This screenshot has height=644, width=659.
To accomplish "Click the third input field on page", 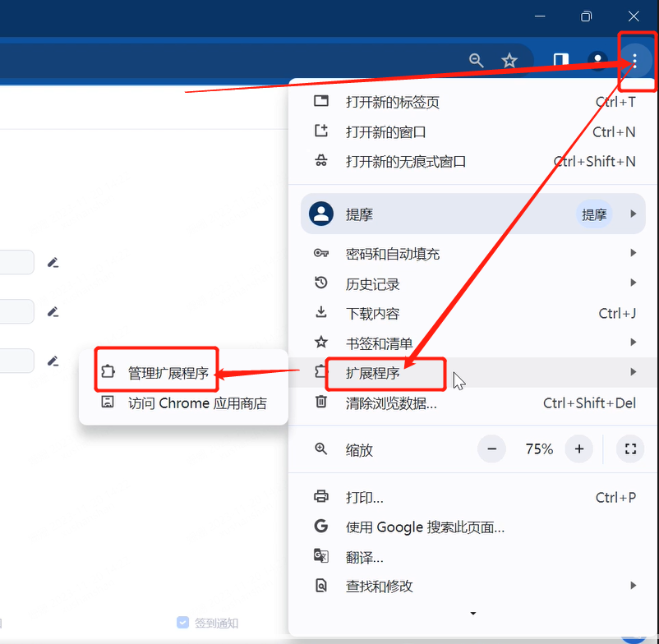I will pos(16,361).
